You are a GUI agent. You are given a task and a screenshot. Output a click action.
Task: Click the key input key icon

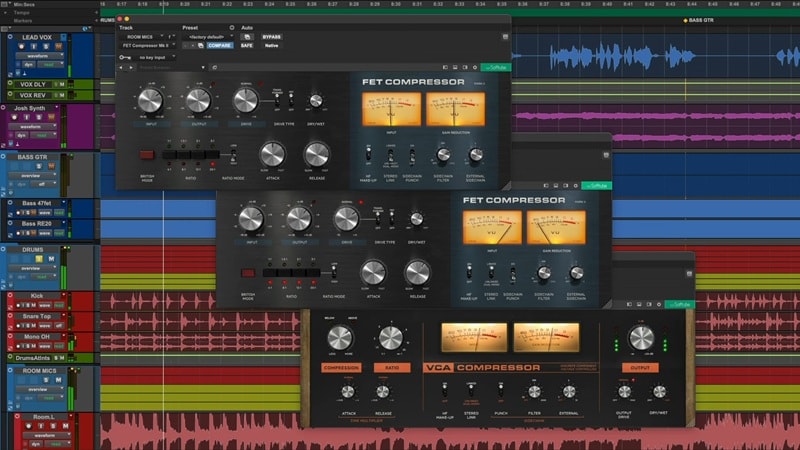click(125, 58)
